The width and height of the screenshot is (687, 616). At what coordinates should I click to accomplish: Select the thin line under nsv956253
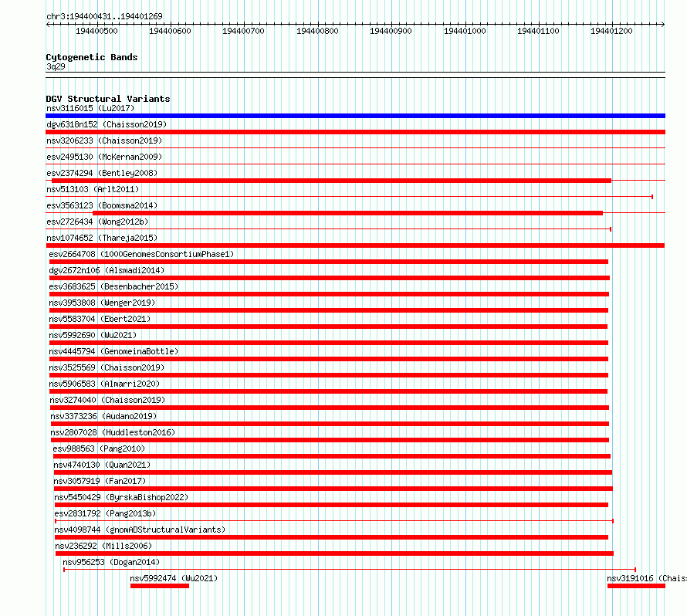pyautogui.click(x=350, y=570)
